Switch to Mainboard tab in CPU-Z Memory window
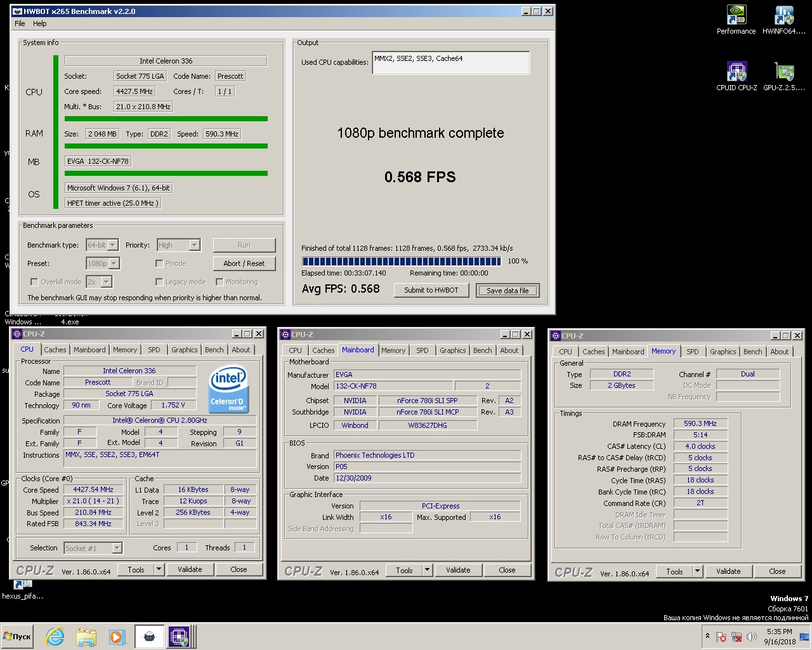 coord(628,352)
